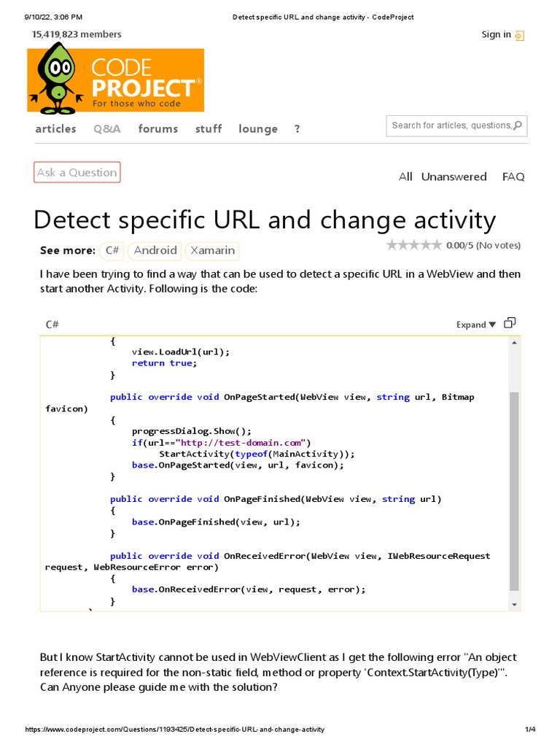
Task: Expand the C# code block
Action: 475,325
